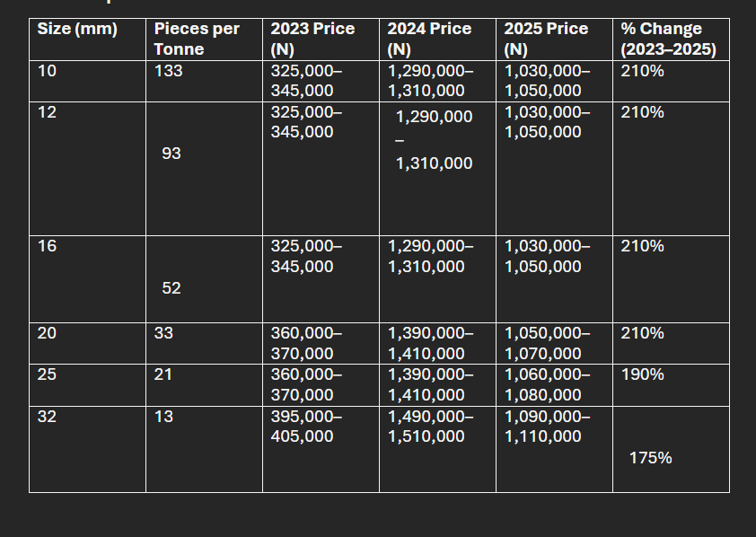756x537 pixels.
Task: Click the 1,090,000–1,110,000 price cell
Action: click(x=547, y=427)
